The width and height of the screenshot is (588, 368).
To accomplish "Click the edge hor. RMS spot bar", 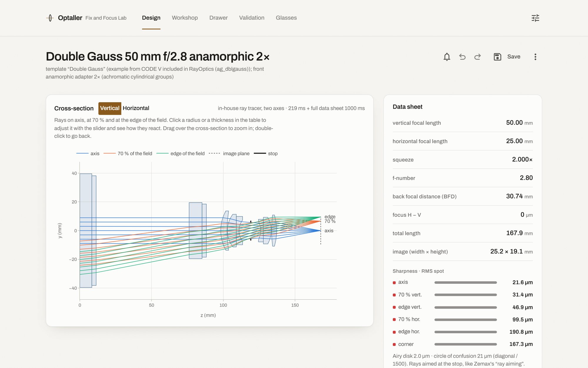I will 465,332.
